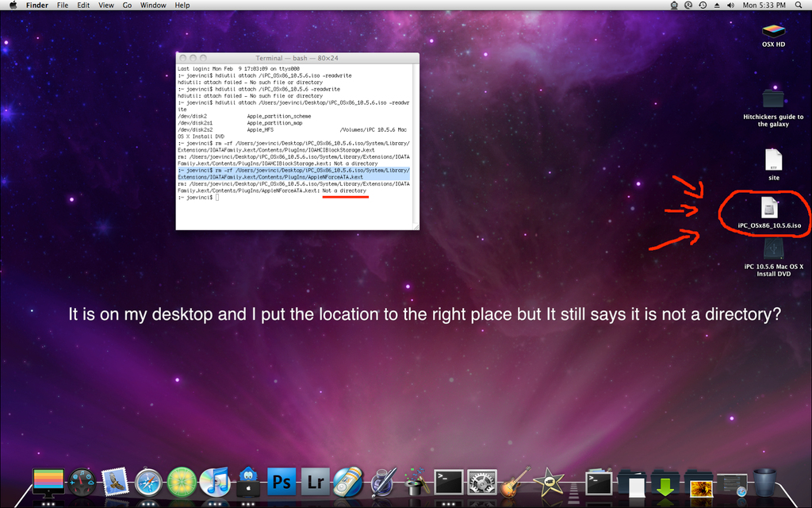812x508 pixels.
Task: Open the Help menu
Action: pyautogui.click(x=182, y=6)
